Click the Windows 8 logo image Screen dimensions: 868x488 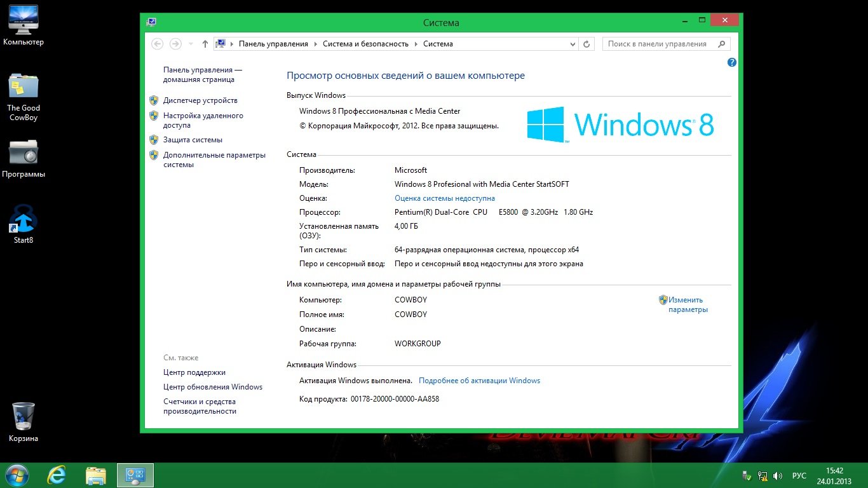click(x=621, y=124)
